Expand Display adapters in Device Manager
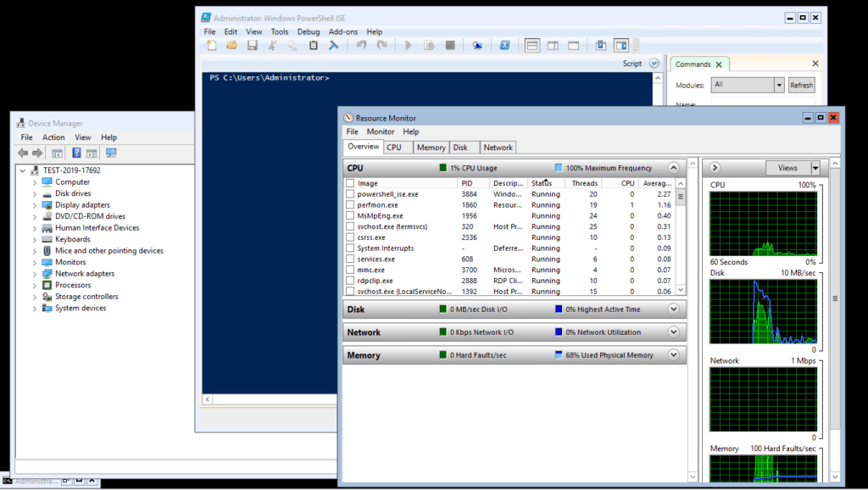Screen dimensions: 868x490 point(34,205)
